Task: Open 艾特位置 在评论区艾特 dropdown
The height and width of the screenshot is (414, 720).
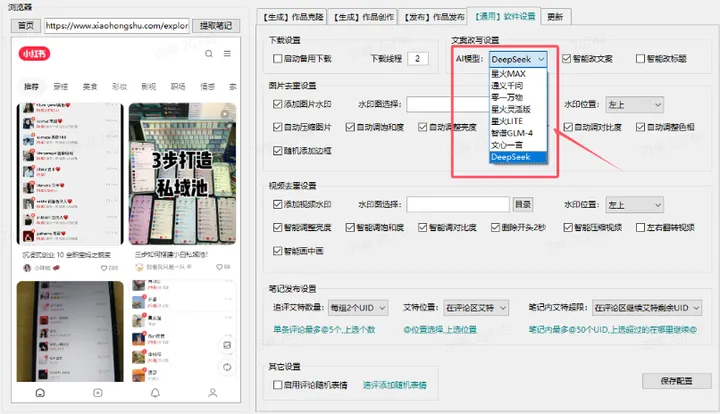Action: click(476, 308)
